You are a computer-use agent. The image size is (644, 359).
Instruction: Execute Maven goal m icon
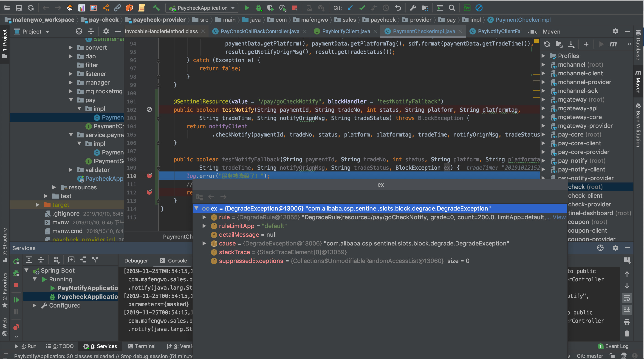(613, 44)
